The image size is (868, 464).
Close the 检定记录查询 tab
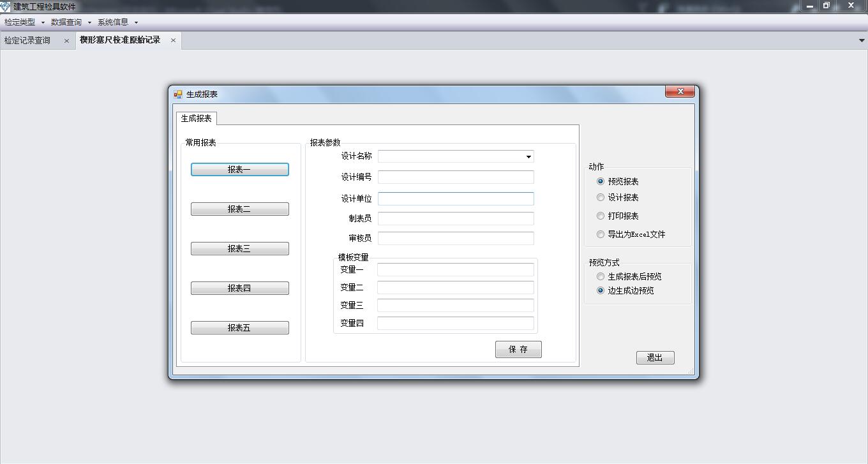pos(66,41)
